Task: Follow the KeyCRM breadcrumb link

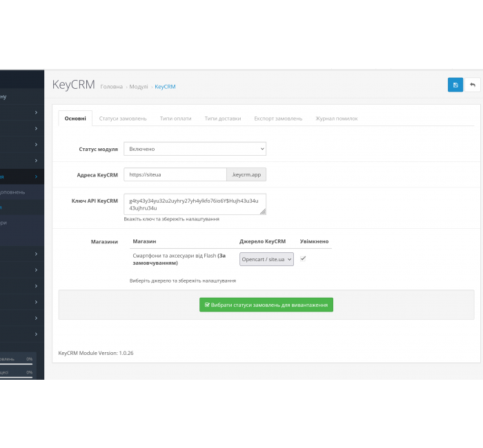Action: click(165, 87)
